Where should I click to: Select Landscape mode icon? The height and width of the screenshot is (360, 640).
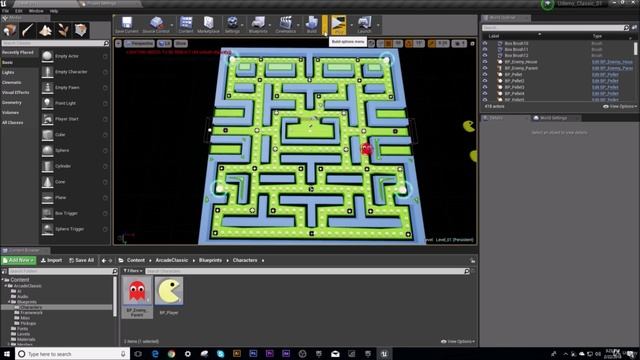point(45,30)
